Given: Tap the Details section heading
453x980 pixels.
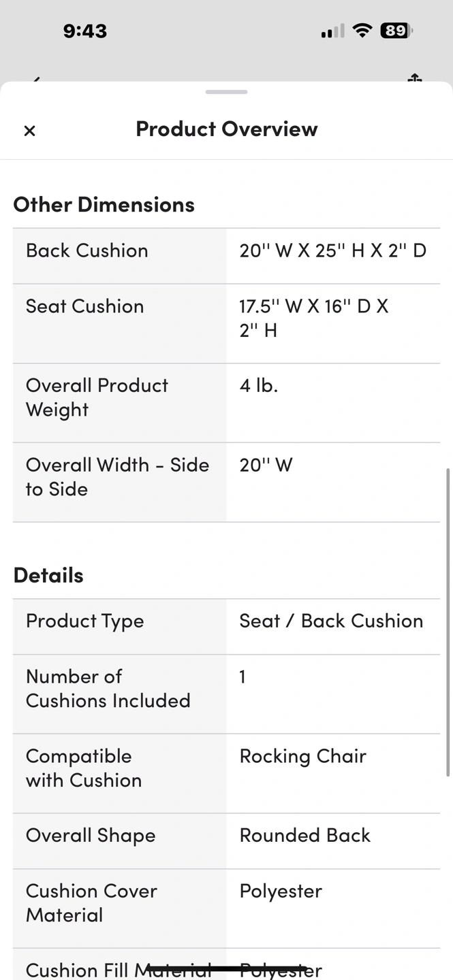Looking at the screenshot, I should (x=48, y=576).
